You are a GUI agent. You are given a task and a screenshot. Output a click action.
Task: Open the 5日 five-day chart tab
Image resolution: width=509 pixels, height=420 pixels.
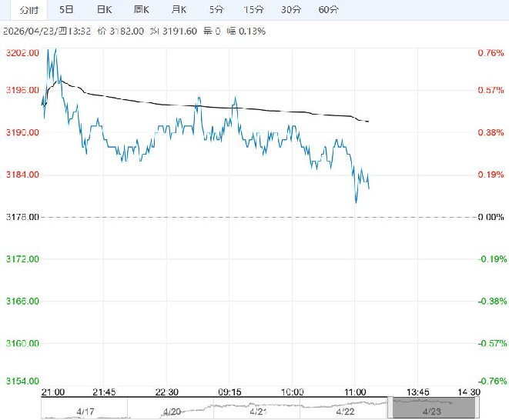(x=67, y=10)
